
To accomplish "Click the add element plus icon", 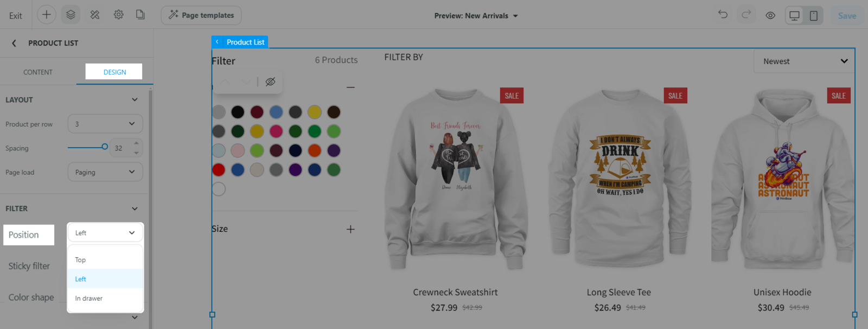I will 47,15.
